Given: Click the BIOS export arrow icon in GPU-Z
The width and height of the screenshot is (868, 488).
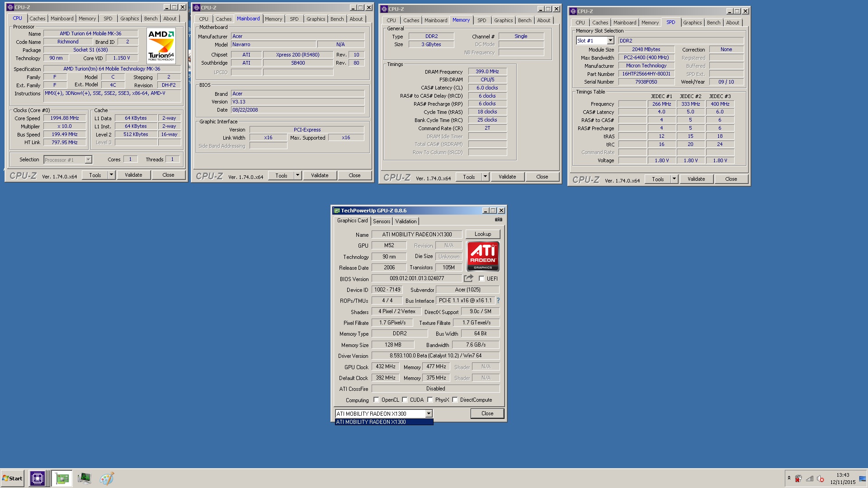Looking at the screenshot, I should [468, 278].
